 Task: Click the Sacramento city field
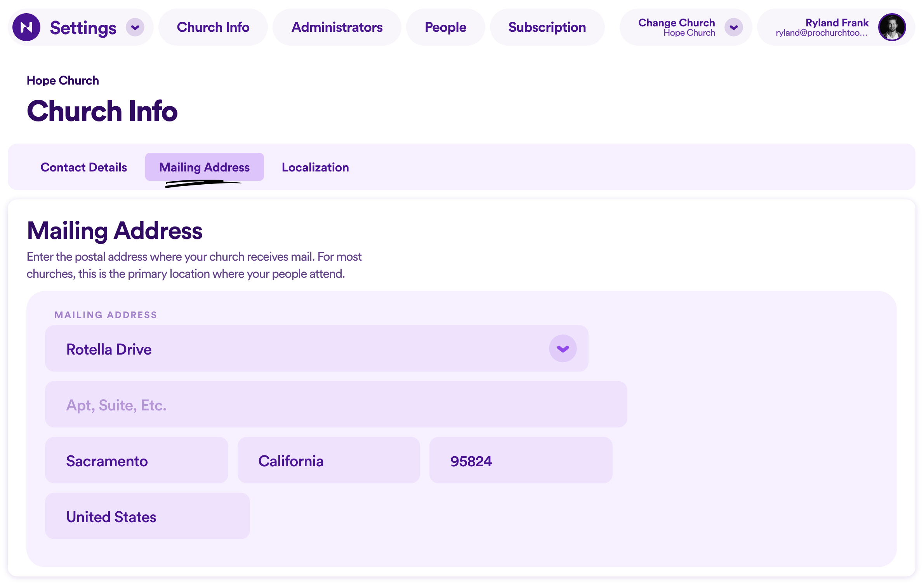(x=136, y=460)
